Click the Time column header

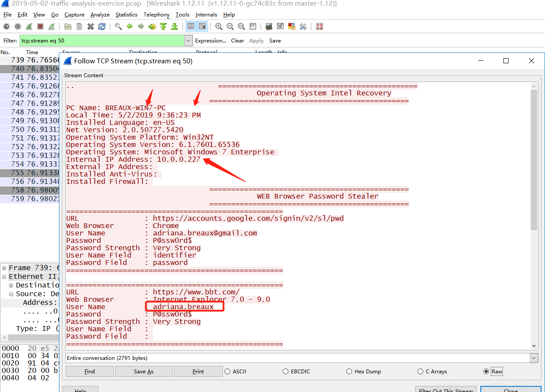coord(32,52)
